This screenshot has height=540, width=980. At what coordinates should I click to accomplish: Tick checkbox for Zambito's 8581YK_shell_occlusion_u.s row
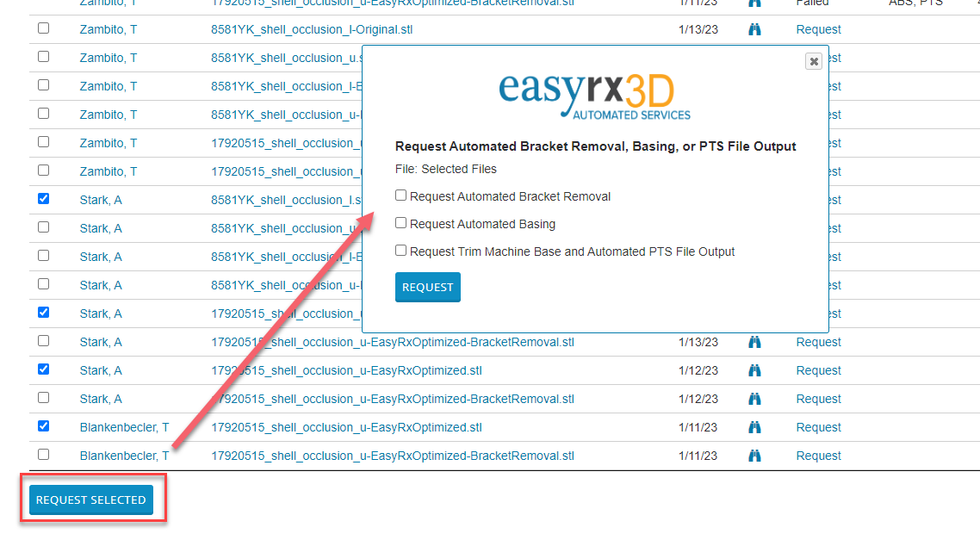(43, 56)
